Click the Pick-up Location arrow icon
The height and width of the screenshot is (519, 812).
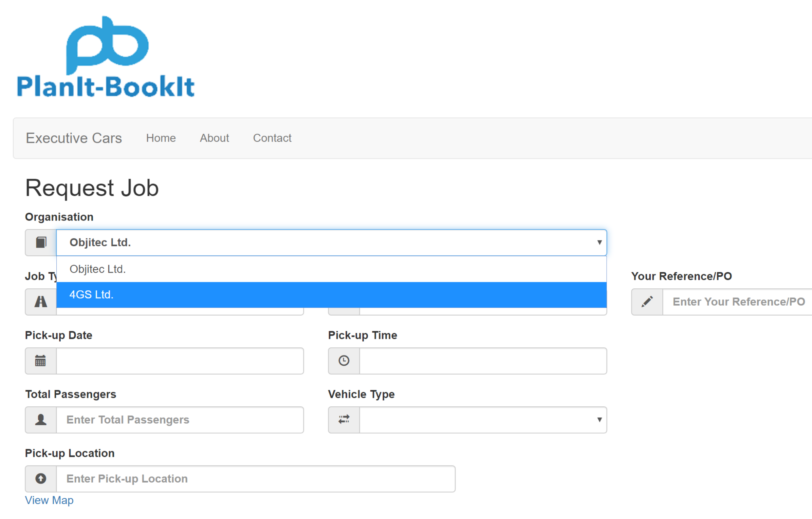click(x=41, y=479)
